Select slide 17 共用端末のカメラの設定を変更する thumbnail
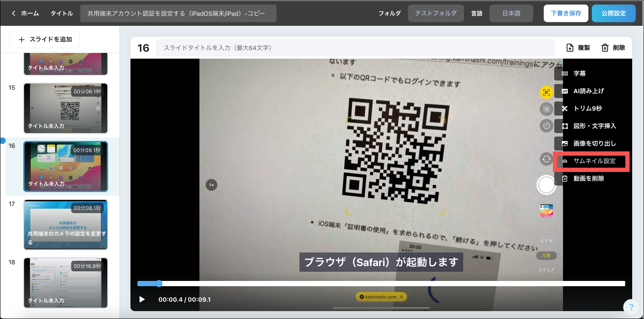This screenshot has height=319, width=644. click(x=66, y=224)
